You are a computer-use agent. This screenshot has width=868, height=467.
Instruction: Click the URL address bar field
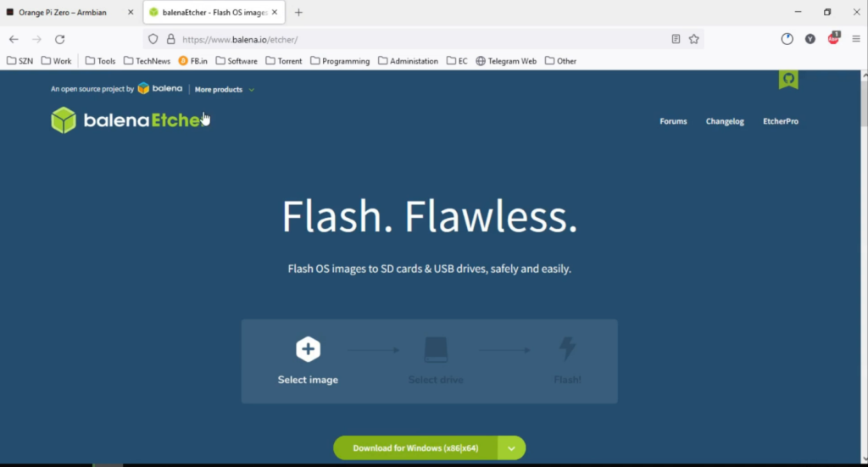(x=424, y=39)
